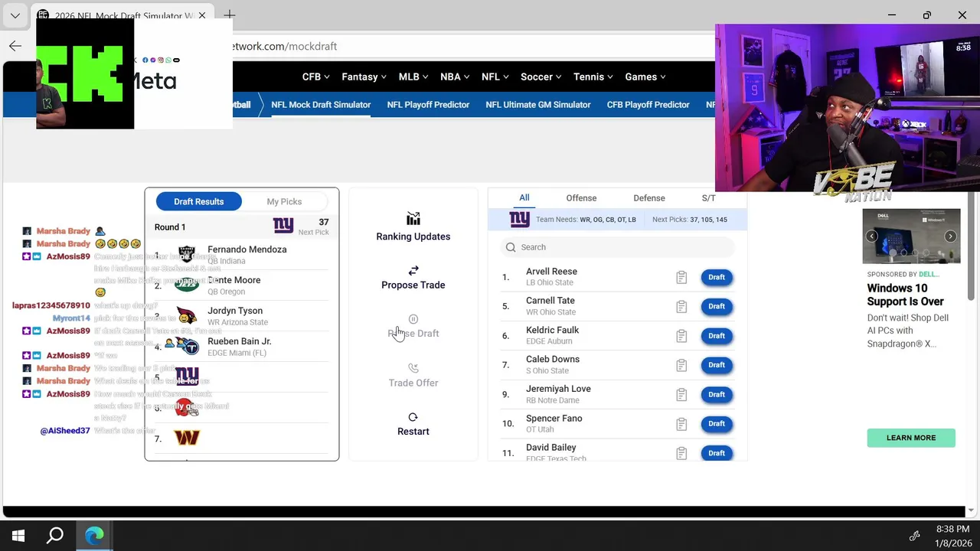Open scouting report icon for Jeremiyah Love
Image resolution: width=980 pixels, height=551 pixels.
pos(681,395)
